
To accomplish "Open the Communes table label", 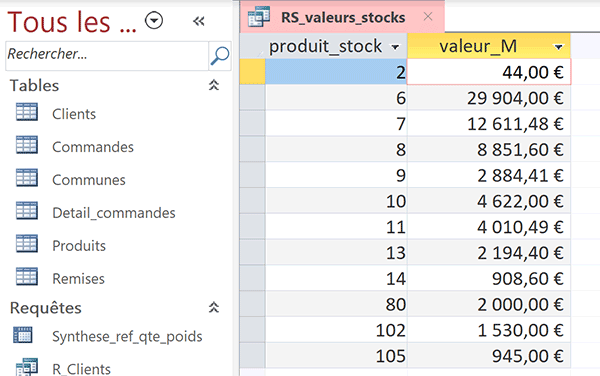I will [x=89, y=180].
